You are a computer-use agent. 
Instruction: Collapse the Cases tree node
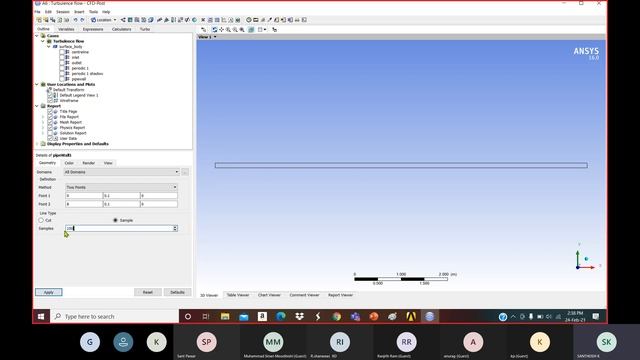tap(37, 36)
